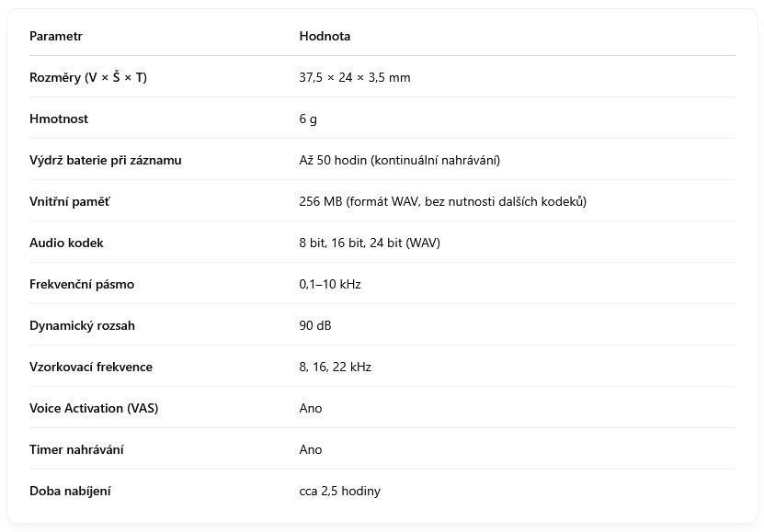Click the cca 2,5 hodiny charging value

[339, 492]
